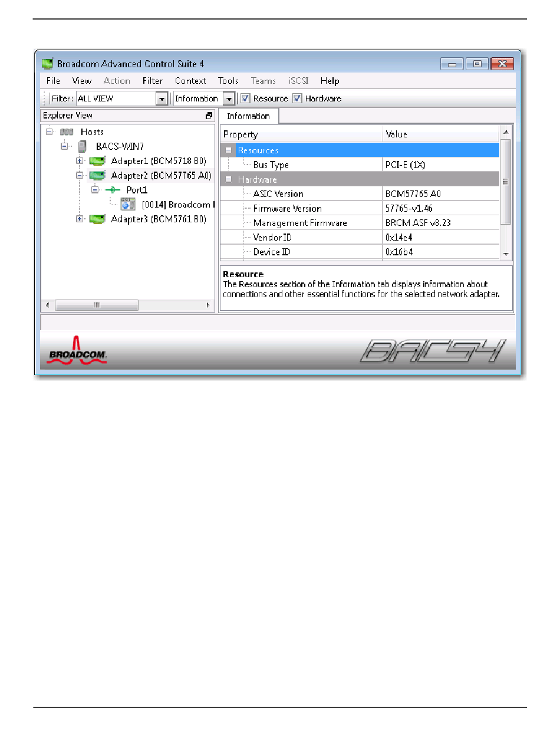Open the Filter menu
The image size is (560, 743).
point(153,81)
